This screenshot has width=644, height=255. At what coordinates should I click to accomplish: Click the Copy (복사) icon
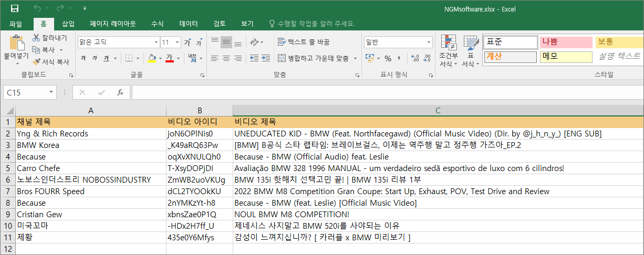point(36,49)
